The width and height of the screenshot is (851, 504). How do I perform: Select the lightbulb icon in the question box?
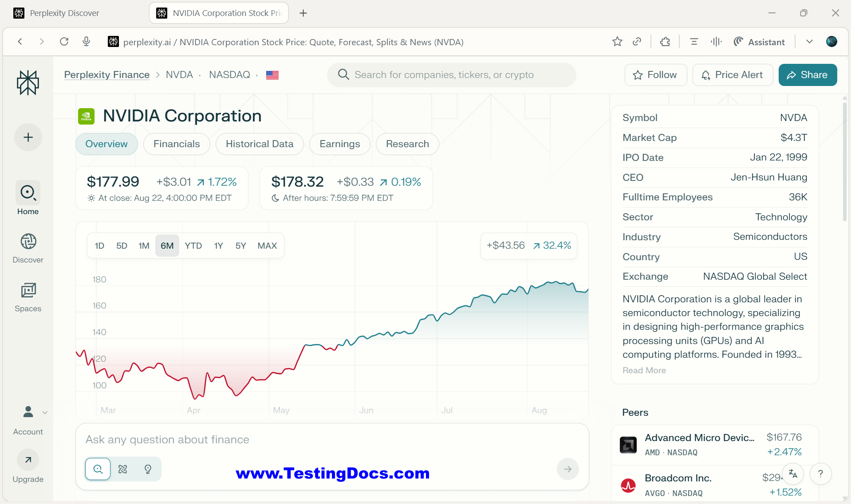[x=148, y=469]
